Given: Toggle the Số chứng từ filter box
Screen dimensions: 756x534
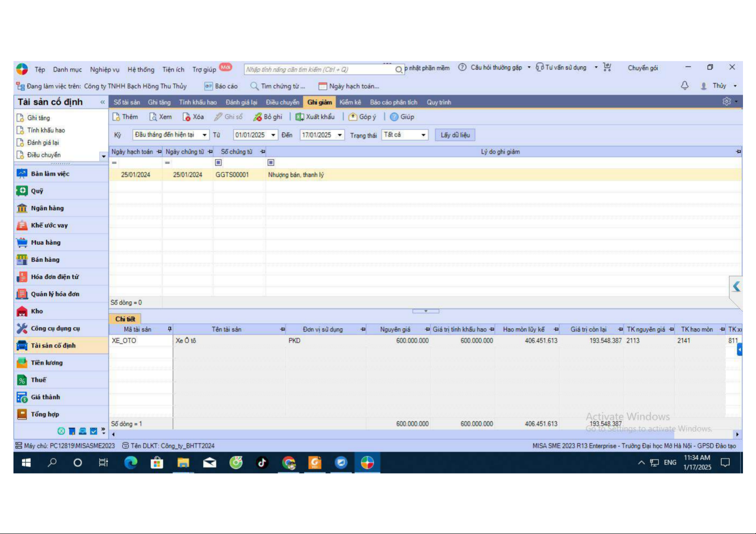Looking at the screenshot, I should coord(218,163).
